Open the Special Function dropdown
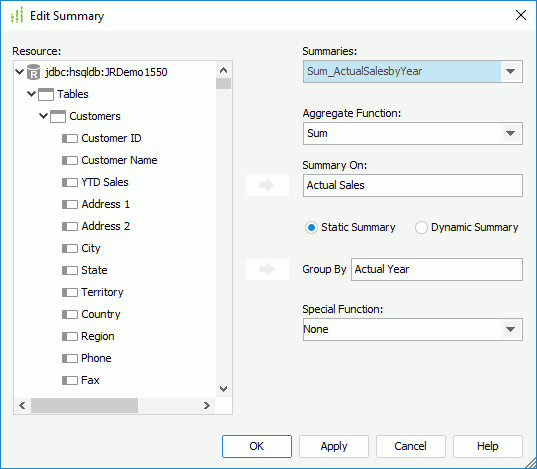This screenshot has width=537, height=469. (x=511, y=330)
